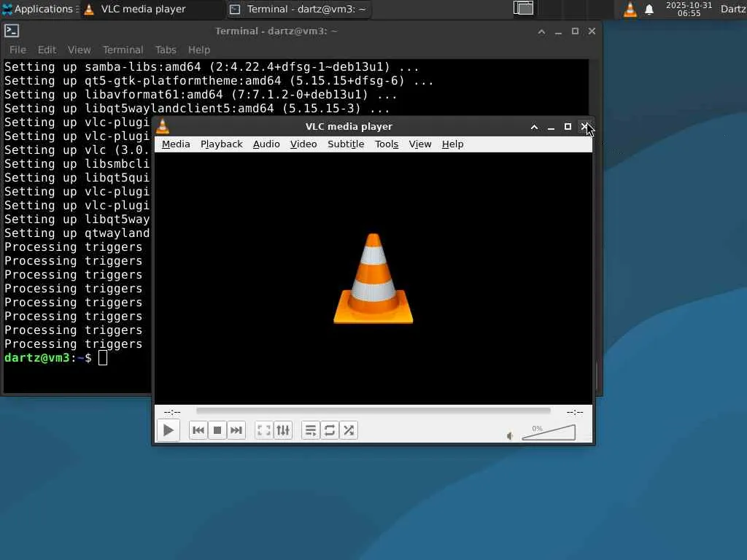Open the Media menu in VLC
The height and width of the screenshot is (560, 747).
[x=176, y=144]
